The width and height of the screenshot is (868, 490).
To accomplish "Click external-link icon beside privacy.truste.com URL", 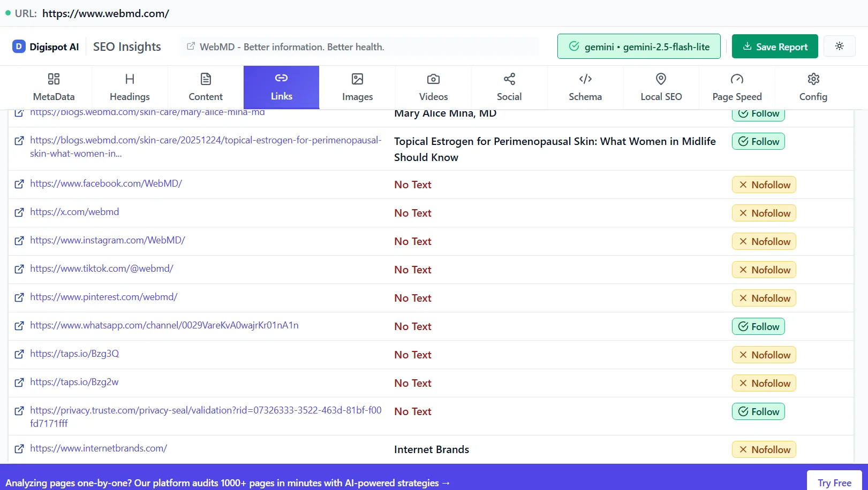I will (x=19, y=411).
